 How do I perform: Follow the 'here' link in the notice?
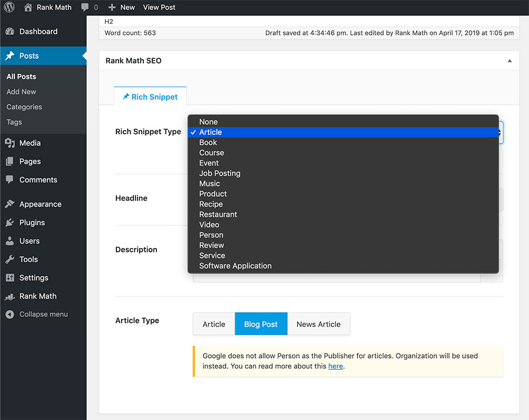click(335, 366)
